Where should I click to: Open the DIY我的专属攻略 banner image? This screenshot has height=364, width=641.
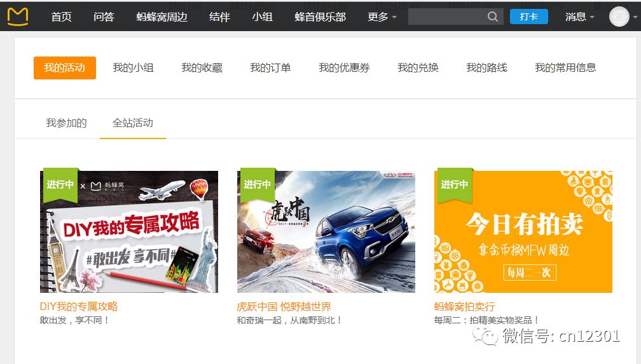[x=128, y=232]
